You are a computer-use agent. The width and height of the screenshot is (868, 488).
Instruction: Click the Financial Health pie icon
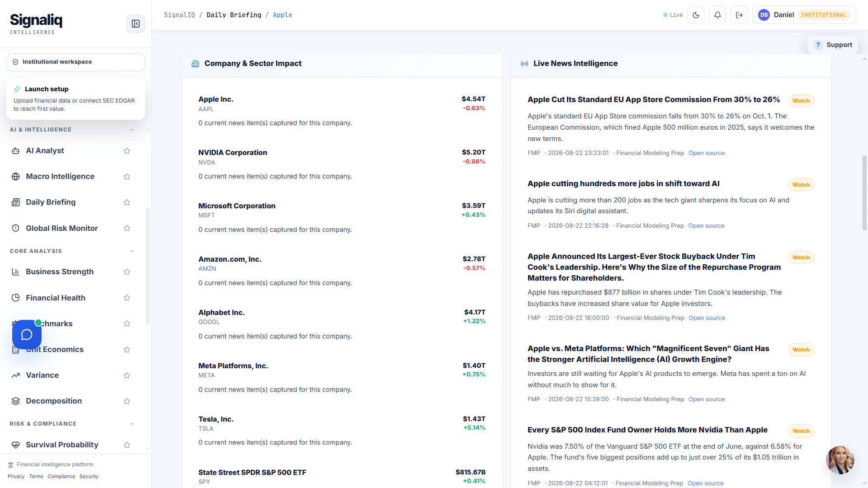pyautogui.click(x=16, y=298)
